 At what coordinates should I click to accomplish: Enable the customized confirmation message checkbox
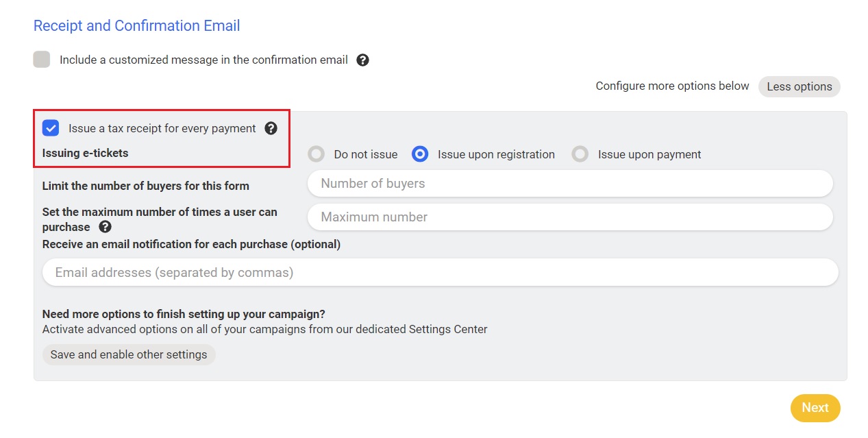coord(42,60)
